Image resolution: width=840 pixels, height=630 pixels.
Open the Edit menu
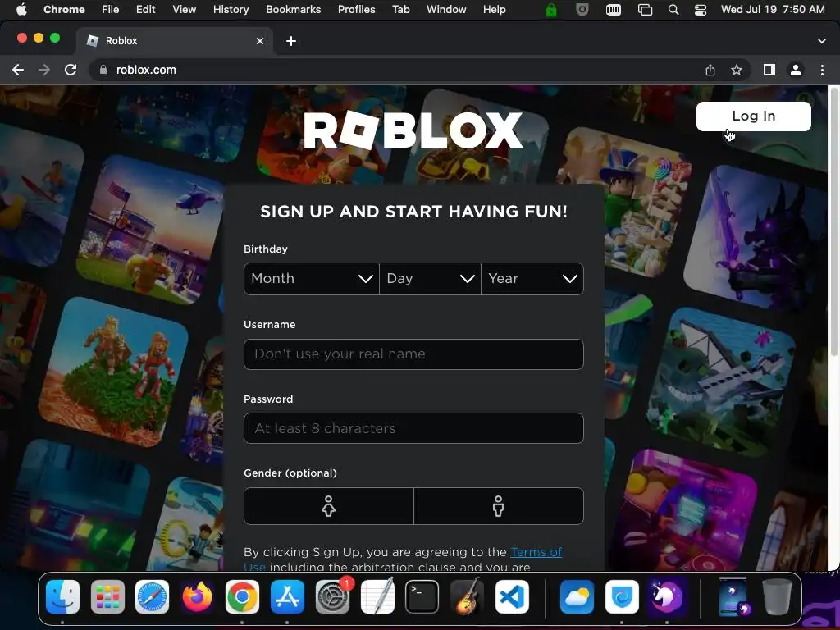pyautogui.click(x=146, y=9)
